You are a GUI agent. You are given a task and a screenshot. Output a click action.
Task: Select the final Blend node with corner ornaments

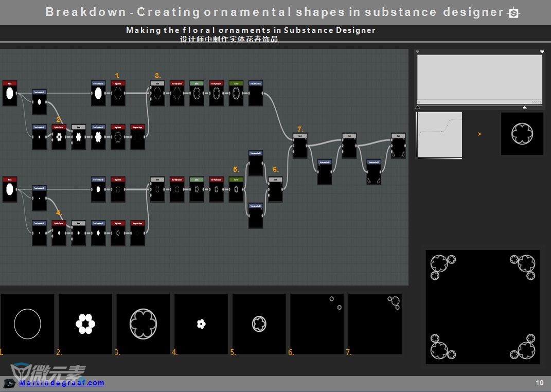point(399,146)
